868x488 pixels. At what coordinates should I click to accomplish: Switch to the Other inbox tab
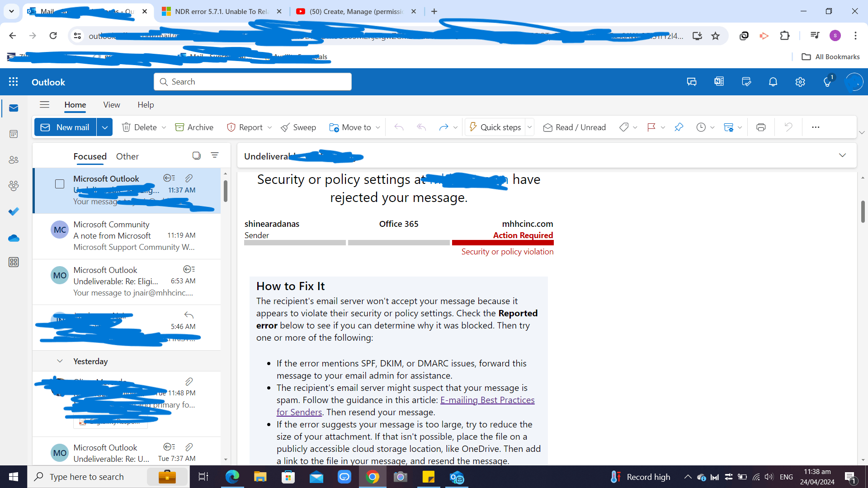[x=127, y=156]
